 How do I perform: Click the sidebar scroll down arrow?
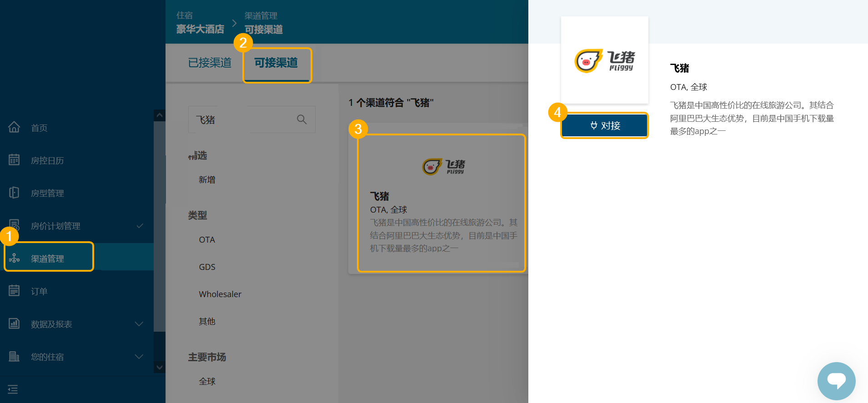(160, 367)
